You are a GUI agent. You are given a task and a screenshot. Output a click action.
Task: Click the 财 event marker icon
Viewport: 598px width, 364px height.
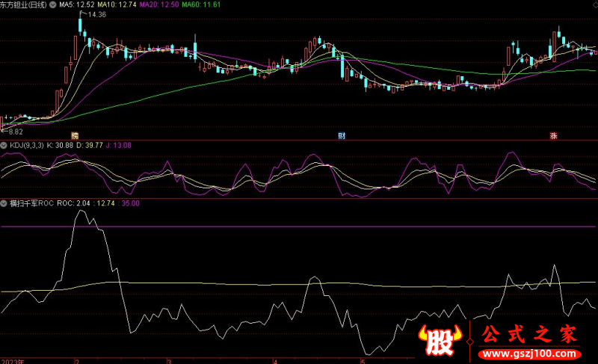tap(342, 135)
